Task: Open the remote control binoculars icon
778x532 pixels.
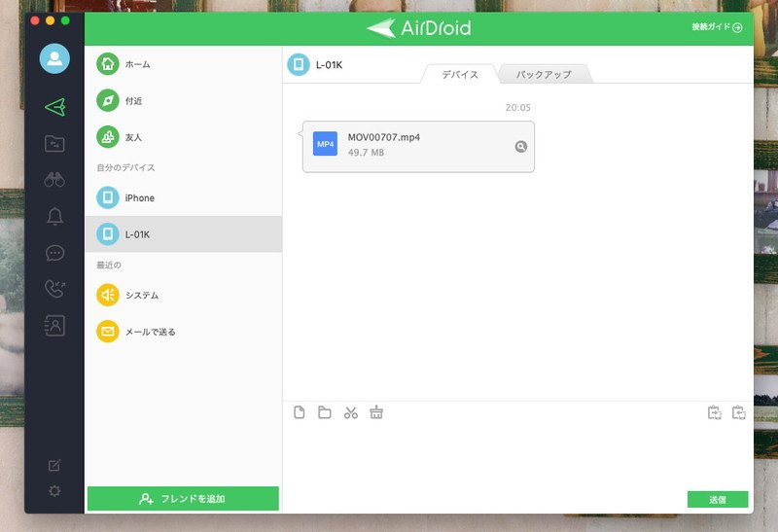Action: pyautogui.click(x=54, y=179)
